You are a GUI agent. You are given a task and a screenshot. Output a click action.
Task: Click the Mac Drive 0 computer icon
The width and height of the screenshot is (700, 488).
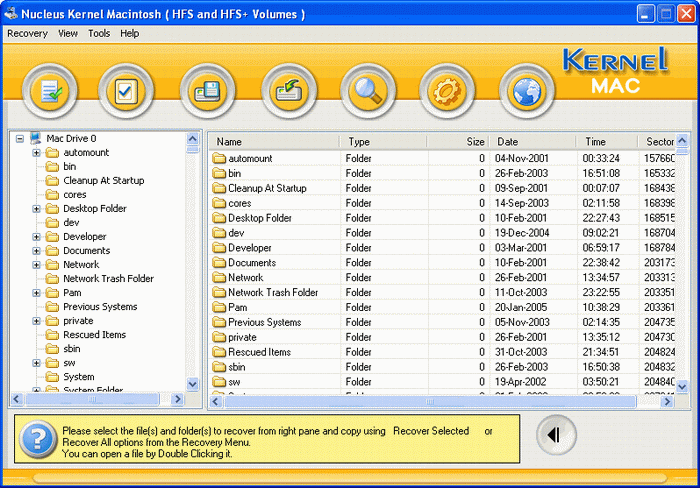(36, 138)
